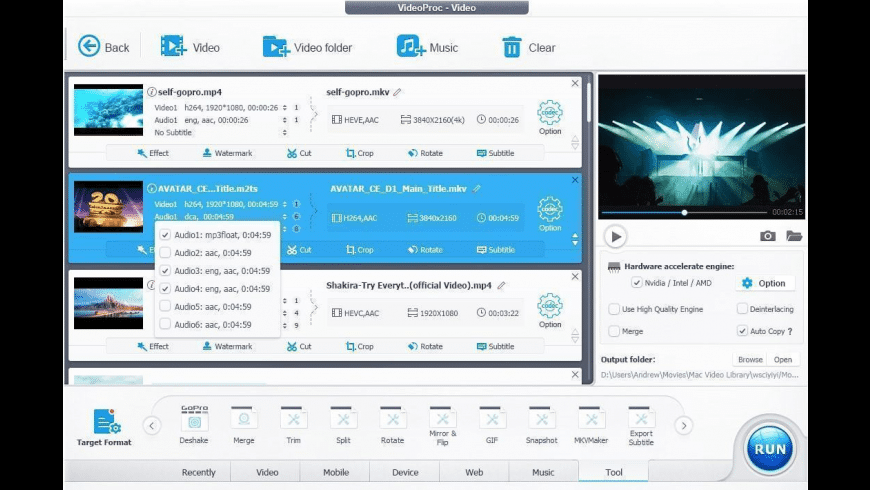Open codec Option for self-gopro.mkv
Image resolution: width=870 pixels, height=490 pixels.
(x=550, y=117)
